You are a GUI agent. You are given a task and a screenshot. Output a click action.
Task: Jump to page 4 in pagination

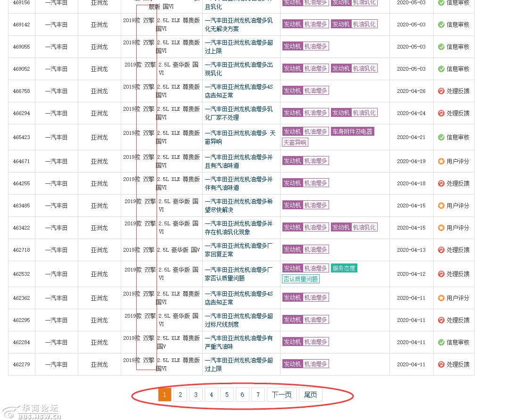pyautogui.click(x=212, y=395)
